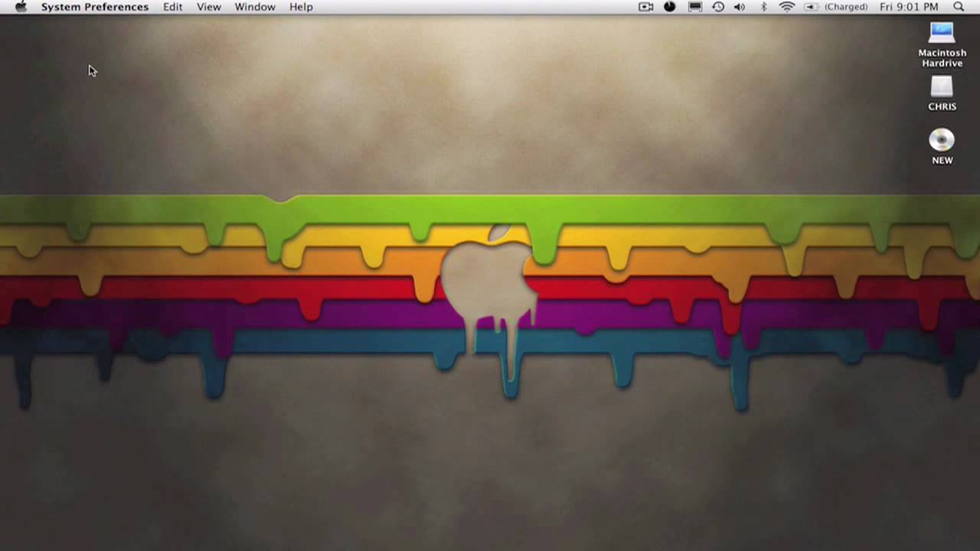Open the Window menu
This screenshot has height=551, width=980.
click(x=255, y=7)
